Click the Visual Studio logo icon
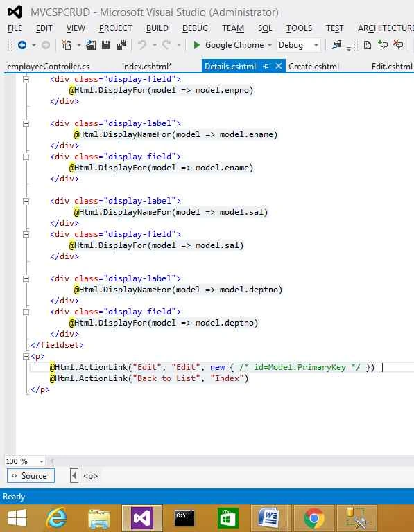The image size is (414, 532). (x=15, y=12)
